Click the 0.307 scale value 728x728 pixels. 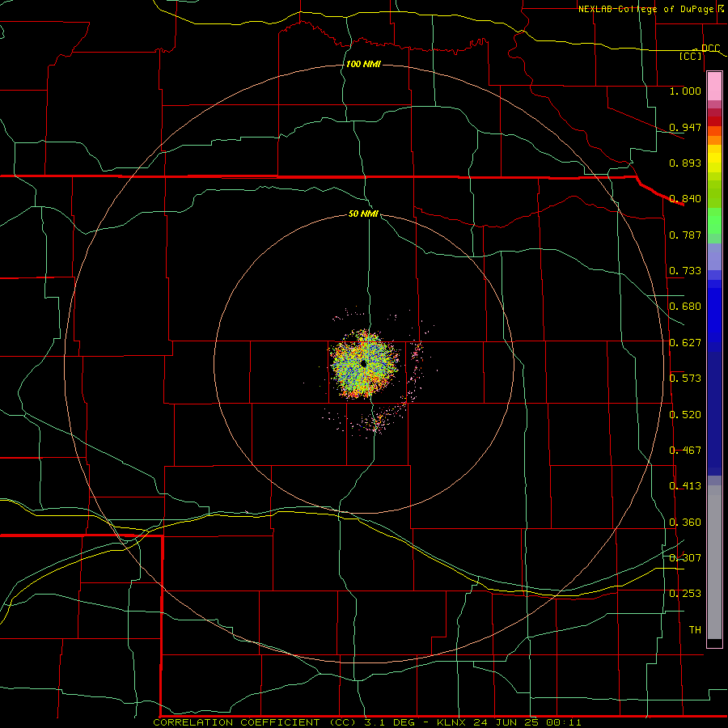point(685,558)
